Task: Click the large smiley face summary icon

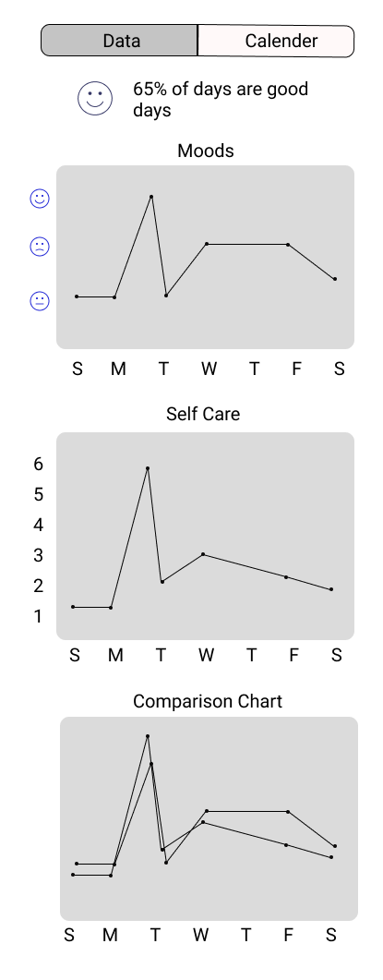Action: point(95,99)
